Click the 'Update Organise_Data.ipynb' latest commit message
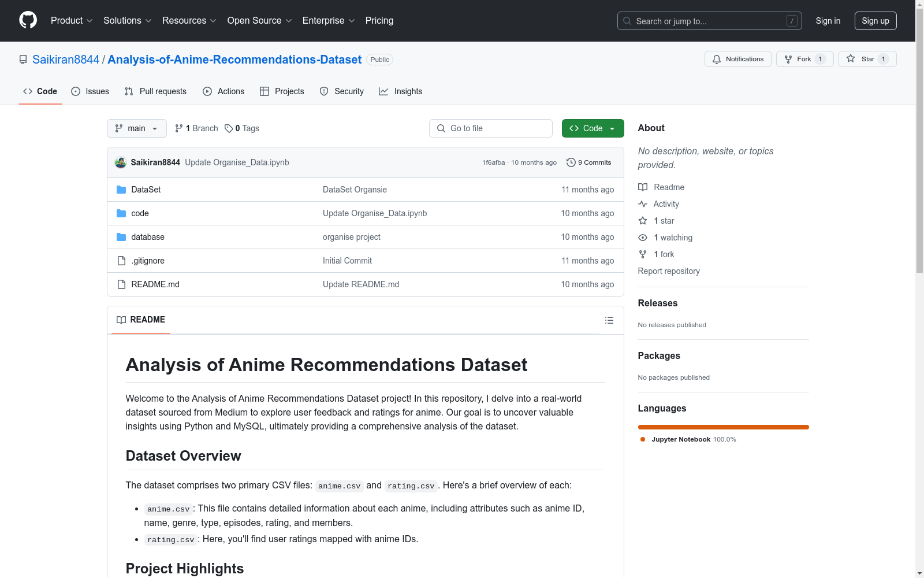This screenshot has width=924, height=578. click(x=237, y=162)
